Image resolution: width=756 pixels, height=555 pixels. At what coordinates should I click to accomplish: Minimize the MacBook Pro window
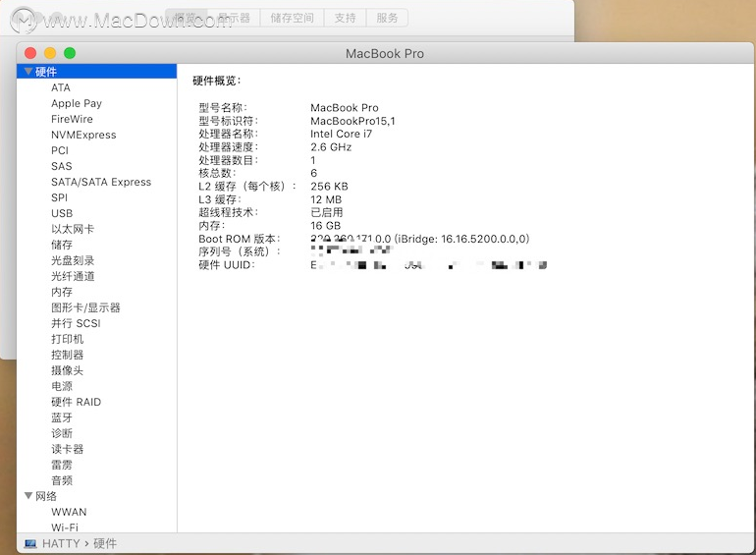tap(50, 53)
